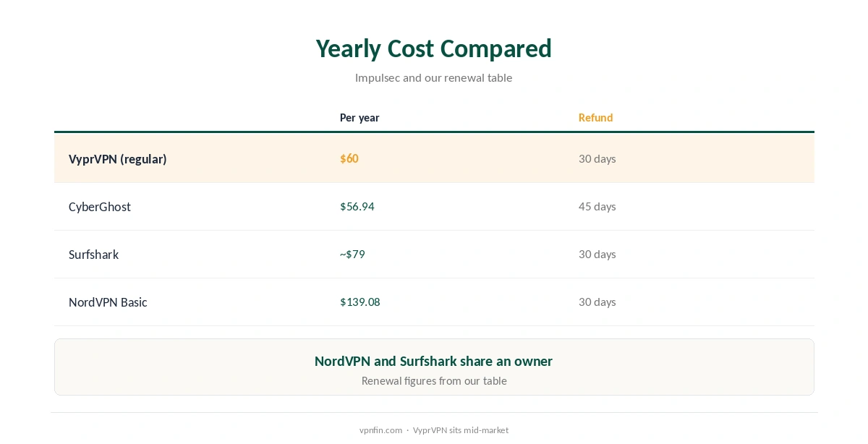Click the 'Per year' column header
Screen dimensions: 868x444
pyautogui.click(x=359, y=117)
